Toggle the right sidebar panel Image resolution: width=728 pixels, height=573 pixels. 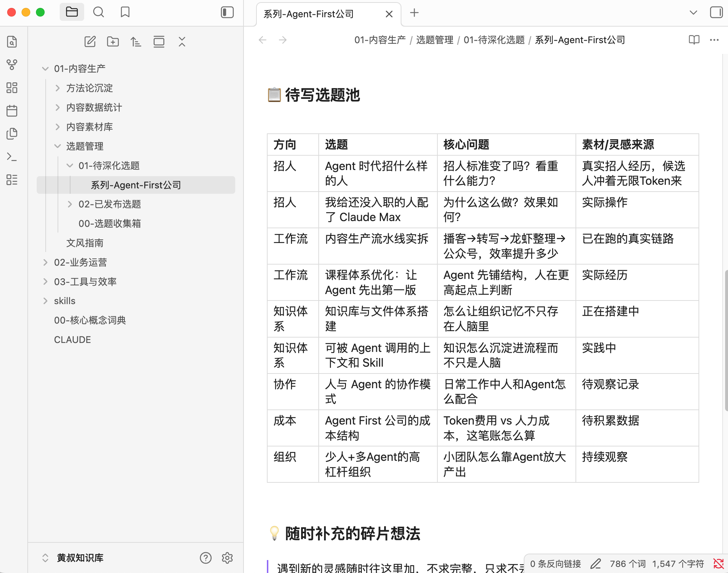click(x=716, y=12)
